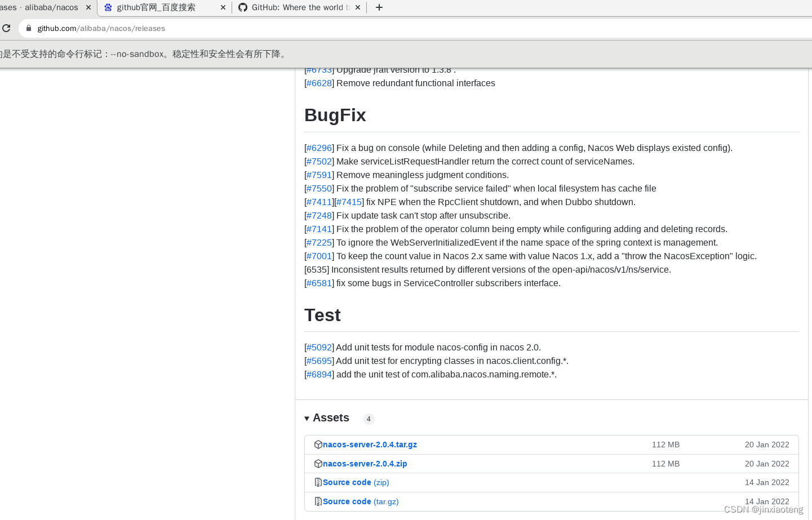Open issue #7225 link
812x520 pixels.
(319, 242)
